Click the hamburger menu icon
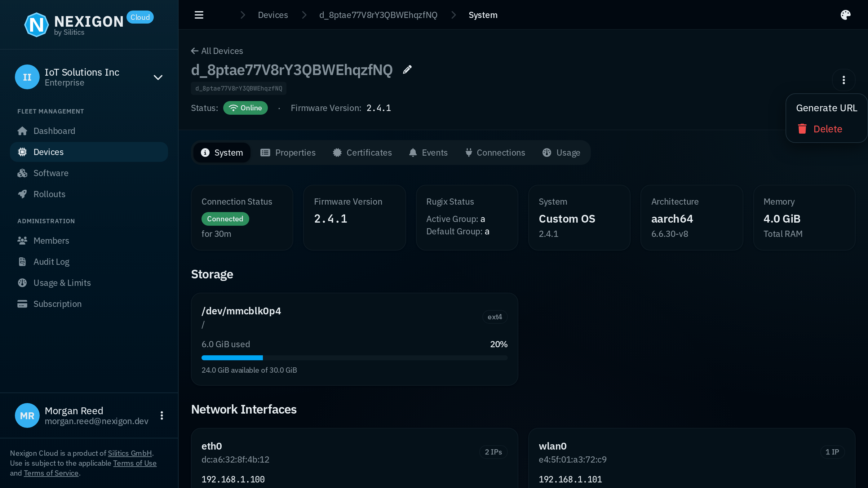 click(x=199, y=15)
